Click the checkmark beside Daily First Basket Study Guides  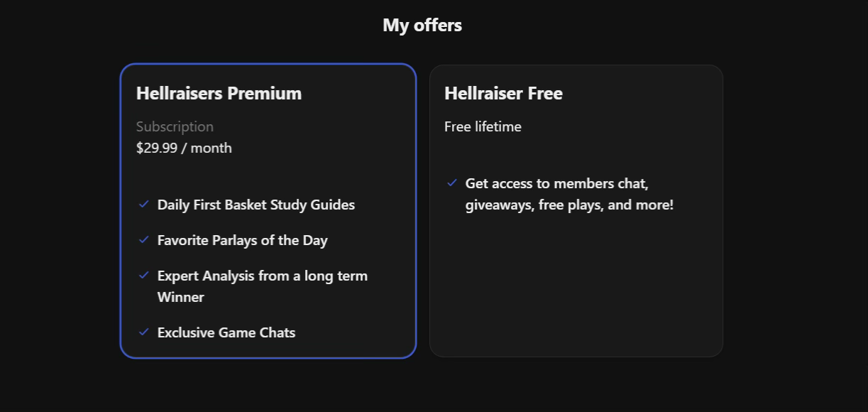pyautogui.click(x=143, y=204)
